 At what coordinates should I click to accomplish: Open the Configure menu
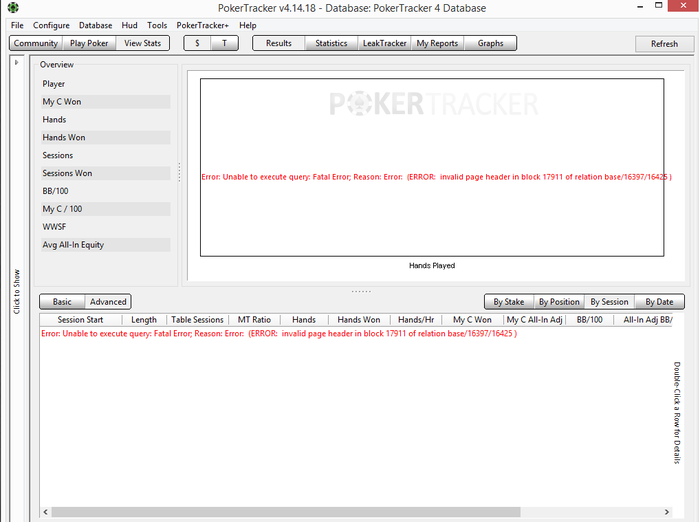tap(51, 25)
